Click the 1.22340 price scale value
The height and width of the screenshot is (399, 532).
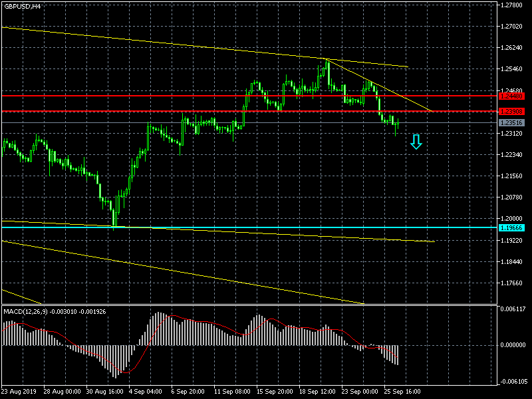point(511,155)
